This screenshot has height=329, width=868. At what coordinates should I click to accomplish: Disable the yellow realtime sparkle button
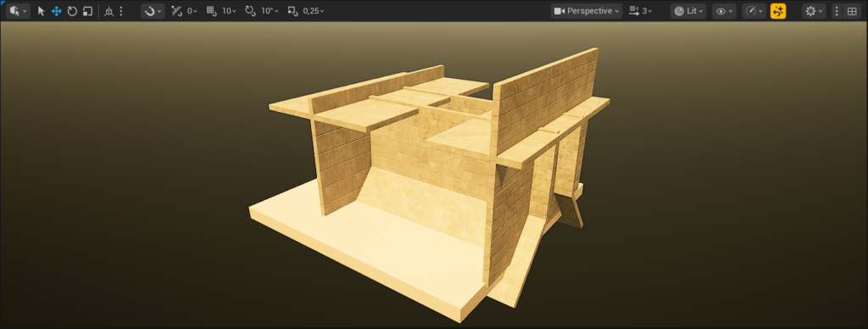pyautogui.click(x=778, y=11)
